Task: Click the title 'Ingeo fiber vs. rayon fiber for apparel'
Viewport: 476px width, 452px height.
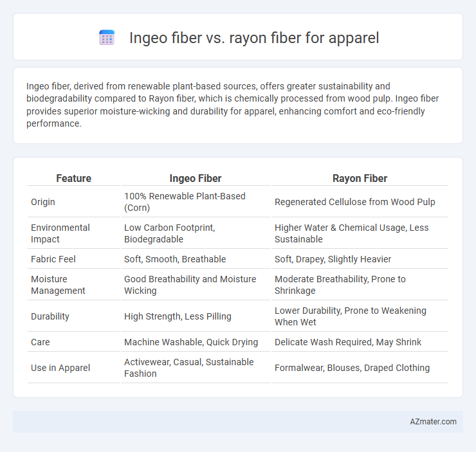Action: (254, 38)
